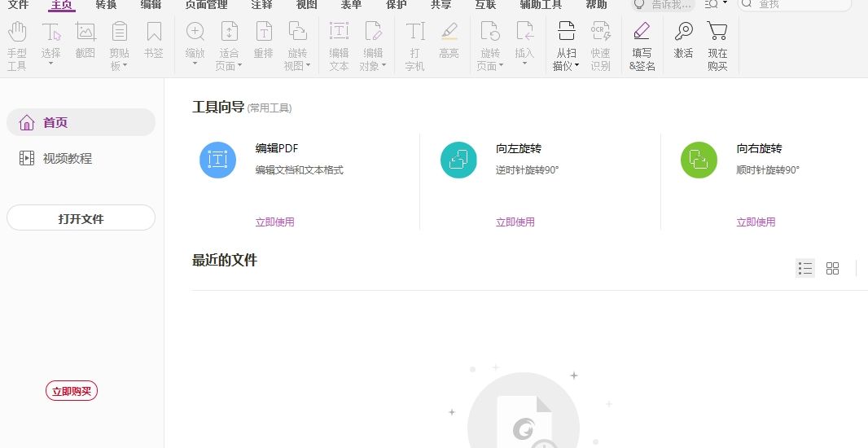Activate the Snapshot tool (截图)
Image resolution: width=868 pixels, height=448 pixels.
pos(85,40)
